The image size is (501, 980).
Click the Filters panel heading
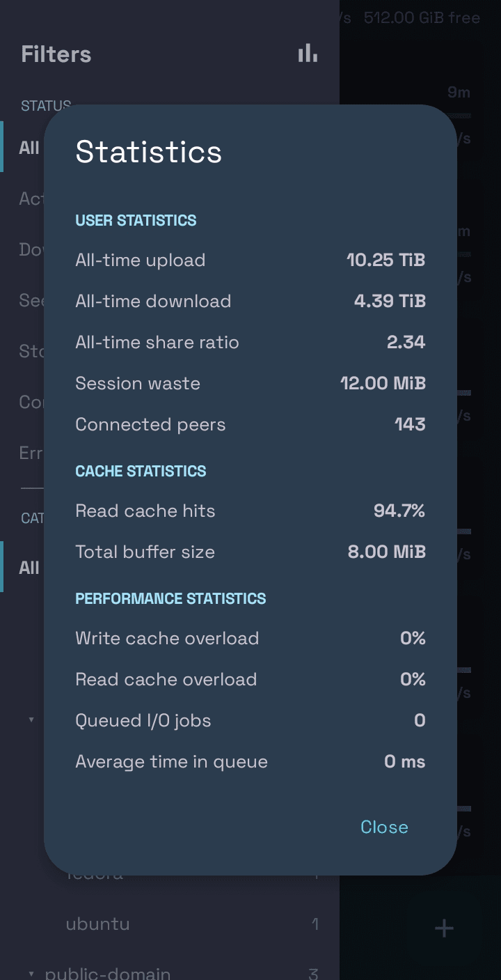click(x=56, y=54)
